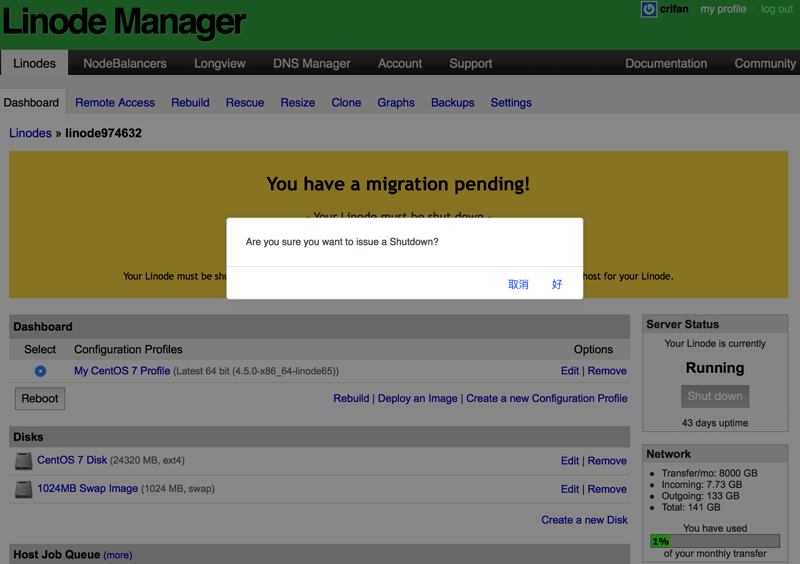800x564 pixels.
Task: Click the linode974632 breadcrumb text
Action: point(103,133)
